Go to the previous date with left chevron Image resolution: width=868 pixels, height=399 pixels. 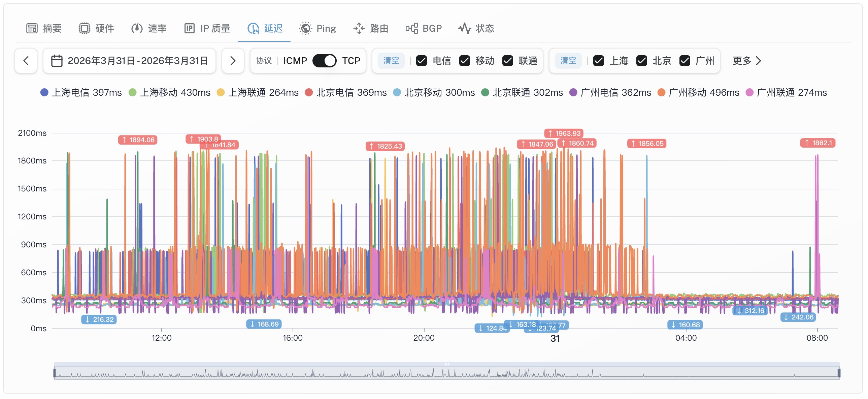click(x=26, y=61)
